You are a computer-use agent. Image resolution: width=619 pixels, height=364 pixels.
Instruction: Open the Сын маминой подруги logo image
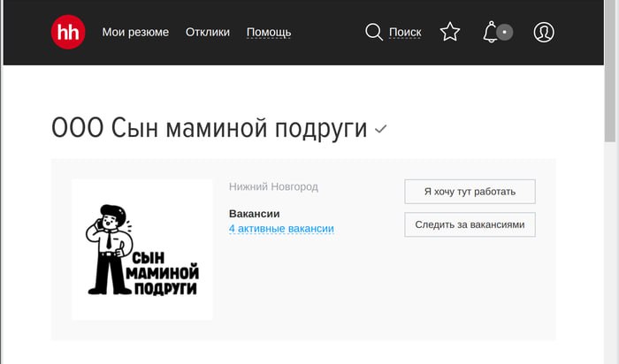(142, 250)
